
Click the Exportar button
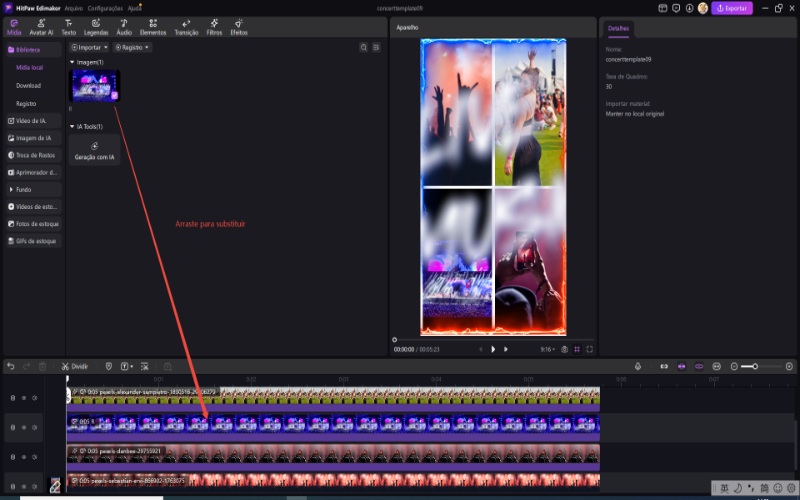click(x=732, y=8)
